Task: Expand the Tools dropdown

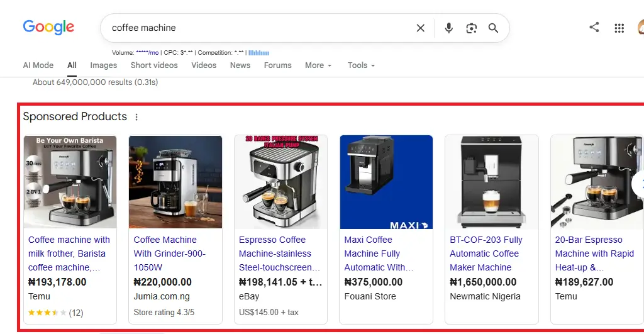Action: coord(361,65)
